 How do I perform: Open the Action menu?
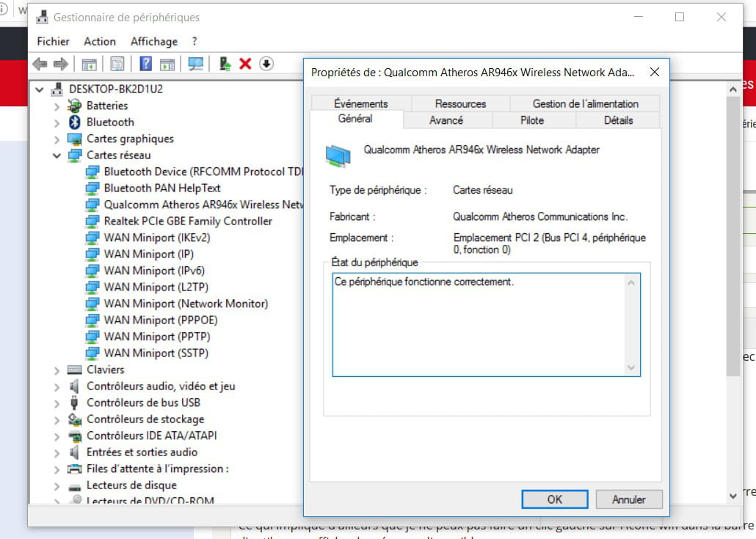(100, 41)
